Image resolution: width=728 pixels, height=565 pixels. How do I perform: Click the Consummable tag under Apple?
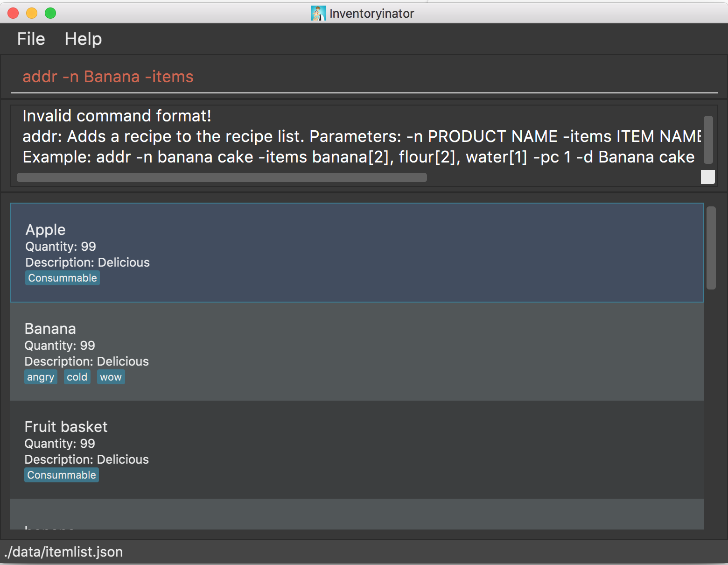click(x=63, y=278)
